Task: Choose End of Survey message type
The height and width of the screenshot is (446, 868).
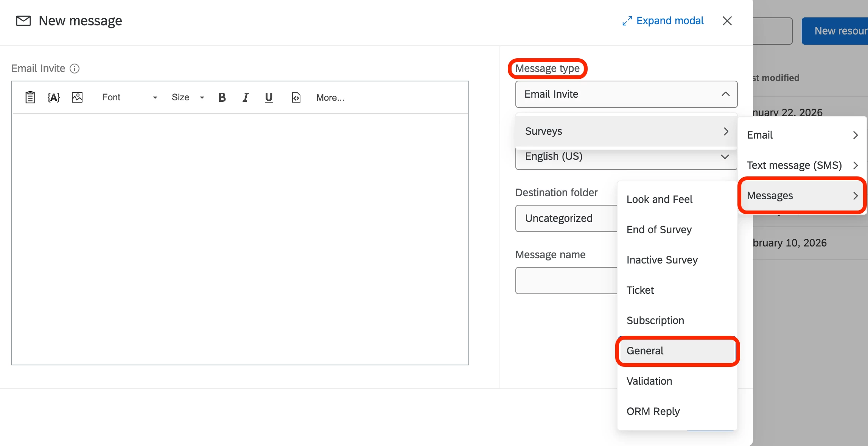Action: 659,230
